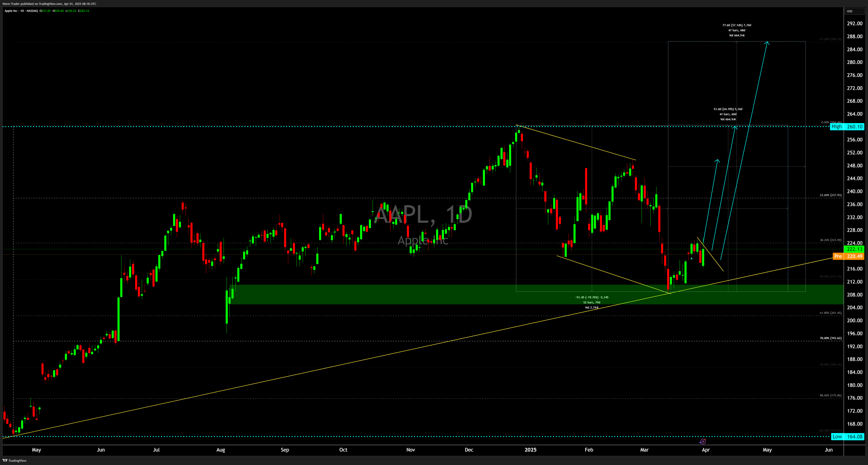Click the 88.60% (175.86) Fibonacci level label
Image resolution: width=868 pixels, height=465 pixels.
[x=831, y=395]
